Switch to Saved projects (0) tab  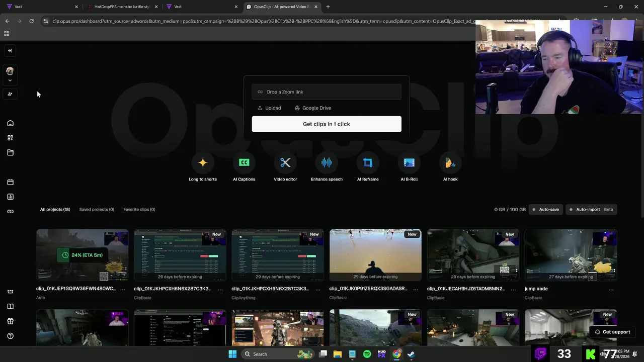pyautogui.click(x=97, y=210)
